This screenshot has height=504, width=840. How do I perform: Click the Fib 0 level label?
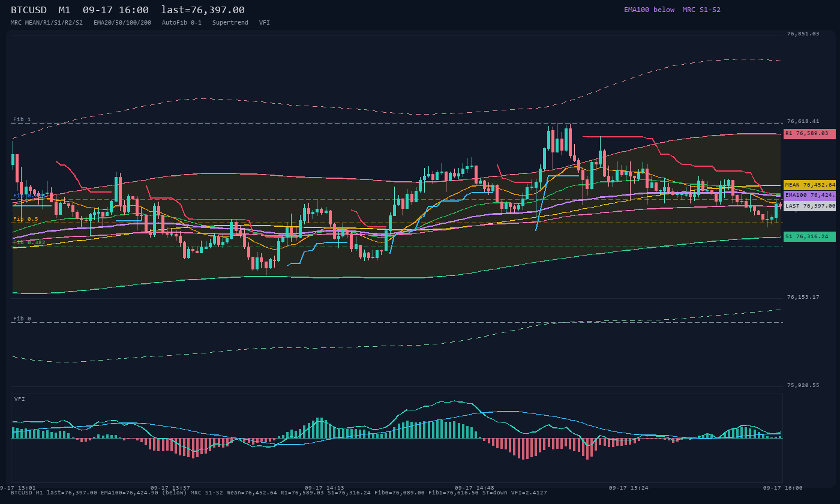click(22, 319)
